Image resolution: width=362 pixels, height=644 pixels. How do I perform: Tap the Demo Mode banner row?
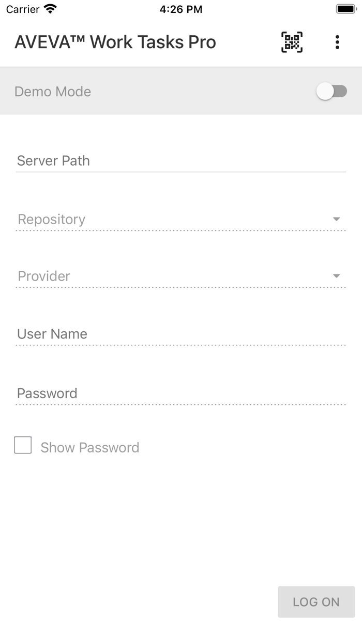pyautogui.click(x=181, y=91)
